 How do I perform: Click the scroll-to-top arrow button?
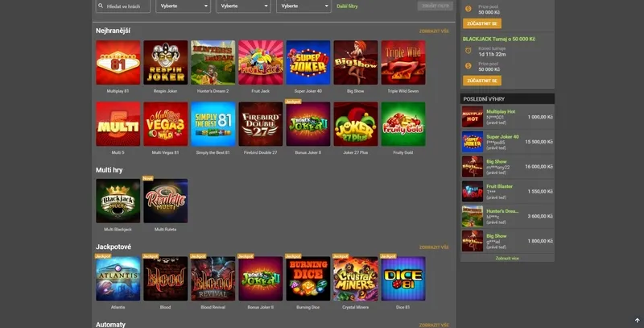637,320
